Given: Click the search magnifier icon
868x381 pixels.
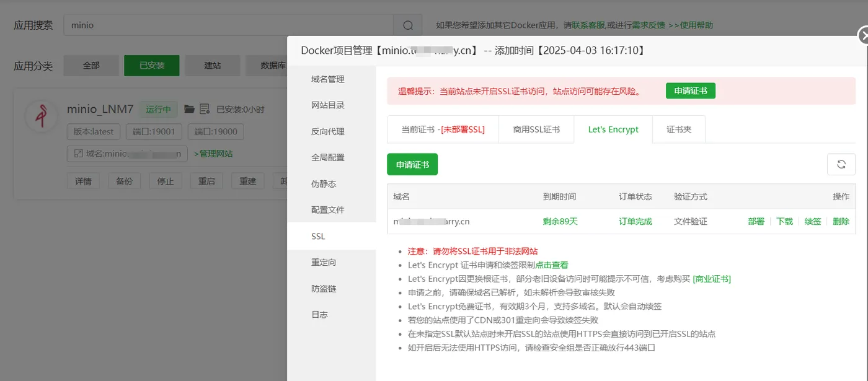Looking at the screenshot, I should [408, 25].
